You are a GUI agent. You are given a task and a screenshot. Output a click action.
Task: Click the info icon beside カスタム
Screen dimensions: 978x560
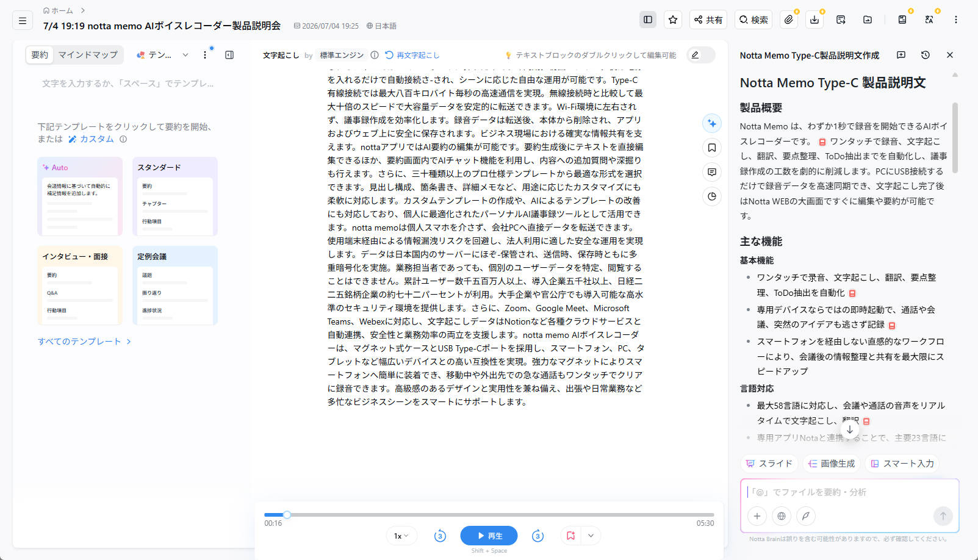123,139
